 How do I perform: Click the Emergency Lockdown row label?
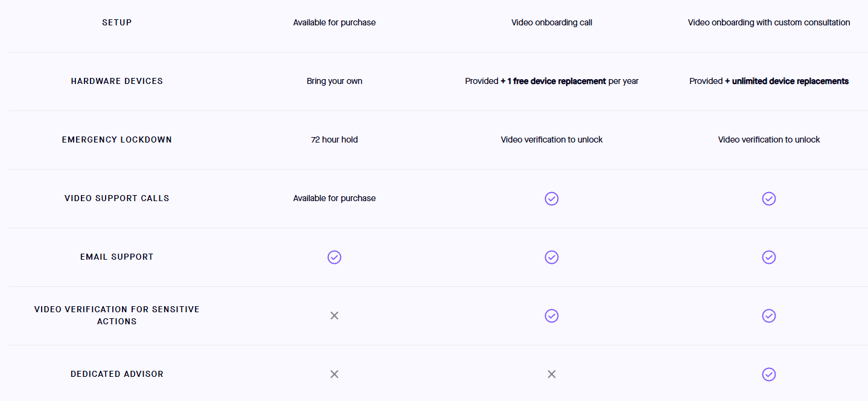[x=117, y=140]
